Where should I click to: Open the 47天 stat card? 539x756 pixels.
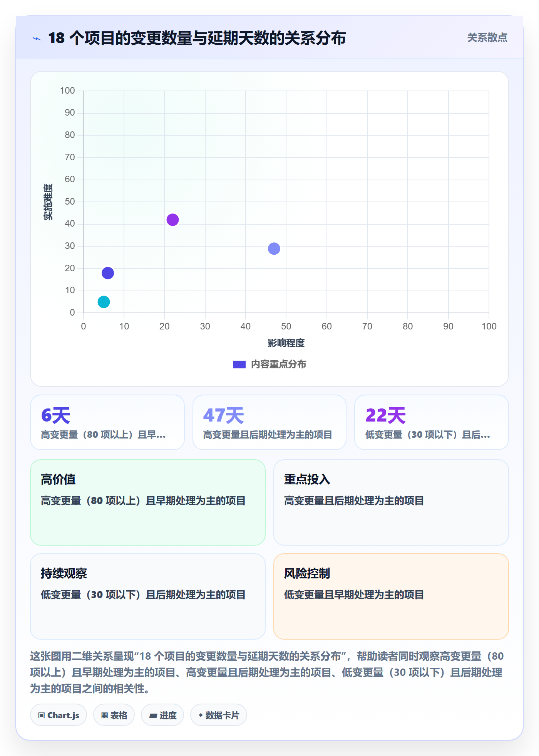tap(269, 422)
